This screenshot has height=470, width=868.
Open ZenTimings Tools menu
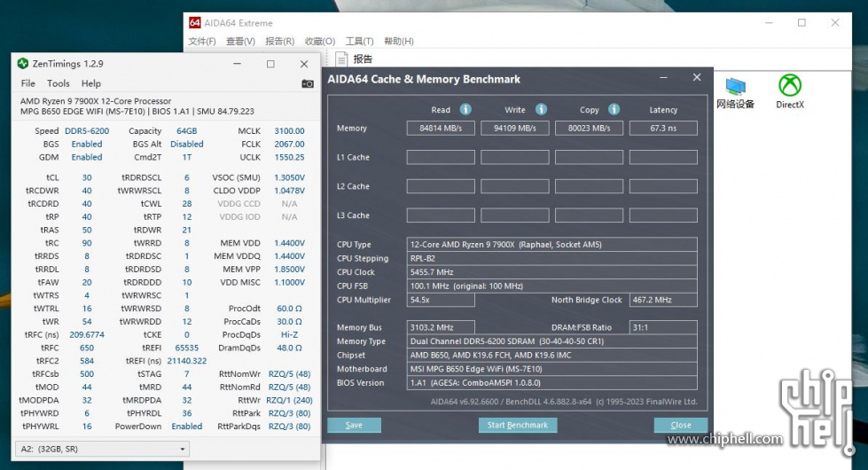pos(59,83)
